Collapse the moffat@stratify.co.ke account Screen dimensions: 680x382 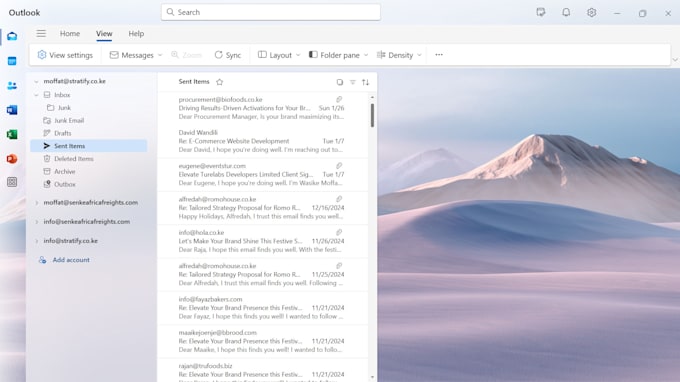pyautogui.click(x=36, y=82)
